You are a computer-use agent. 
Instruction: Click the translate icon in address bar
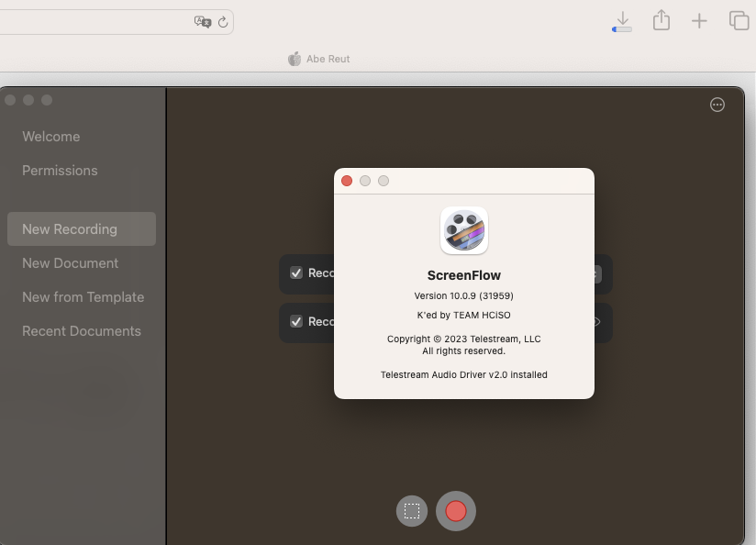point(202,22)
